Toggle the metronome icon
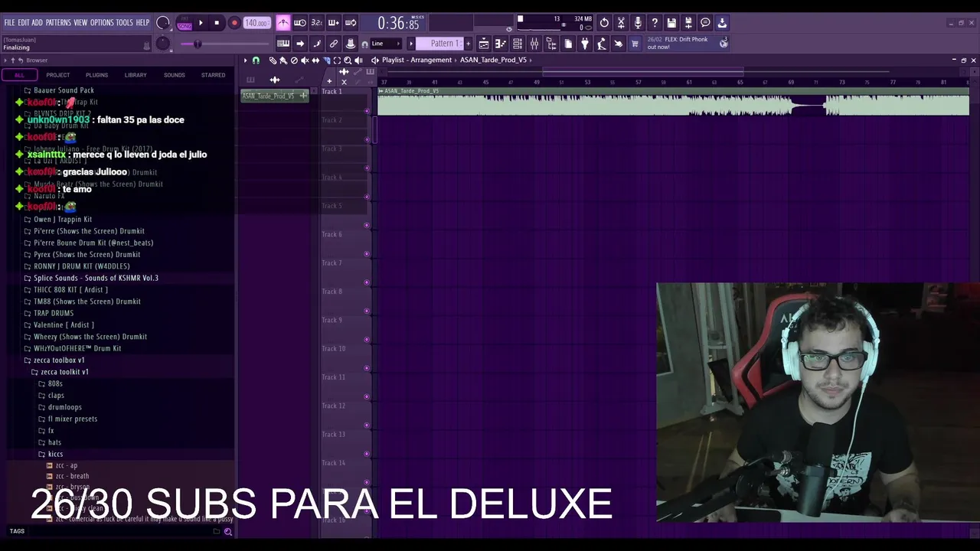Viewport: 980px width, 551px height. (283, 23)
